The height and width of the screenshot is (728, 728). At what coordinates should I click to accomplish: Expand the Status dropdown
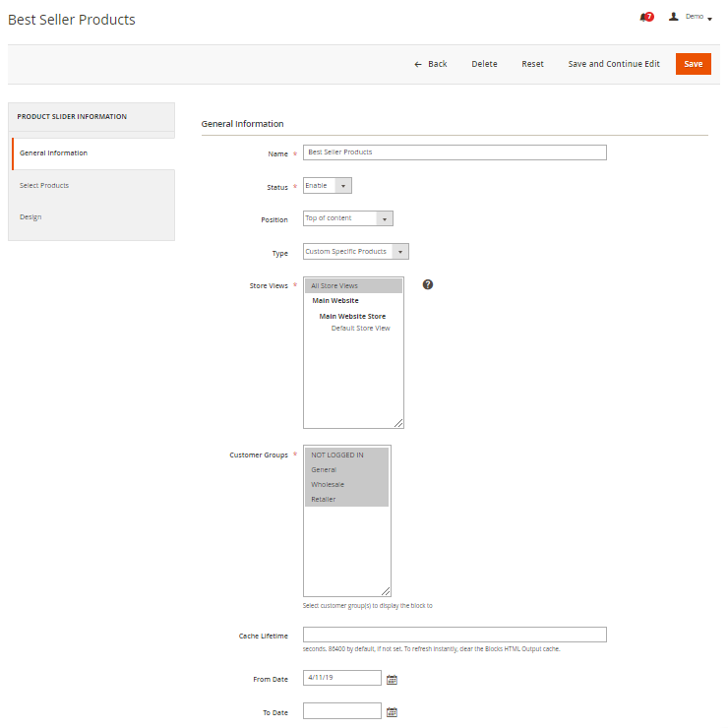coord(327,185)
